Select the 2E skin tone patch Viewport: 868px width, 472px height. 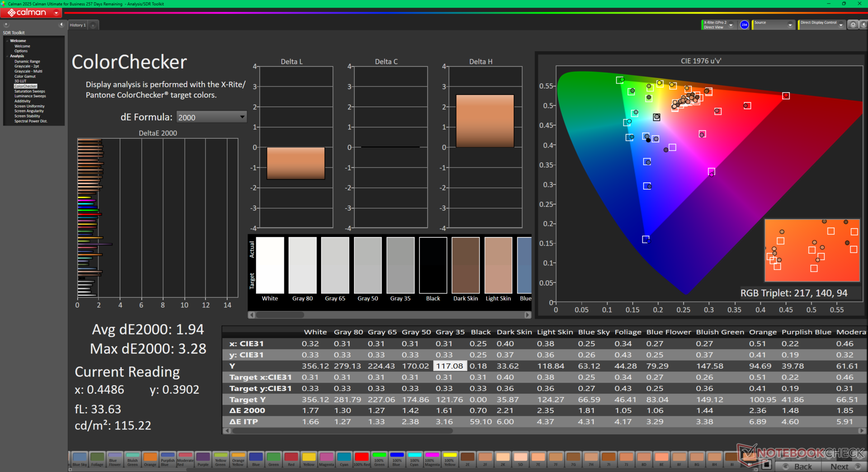coord(467,459)
